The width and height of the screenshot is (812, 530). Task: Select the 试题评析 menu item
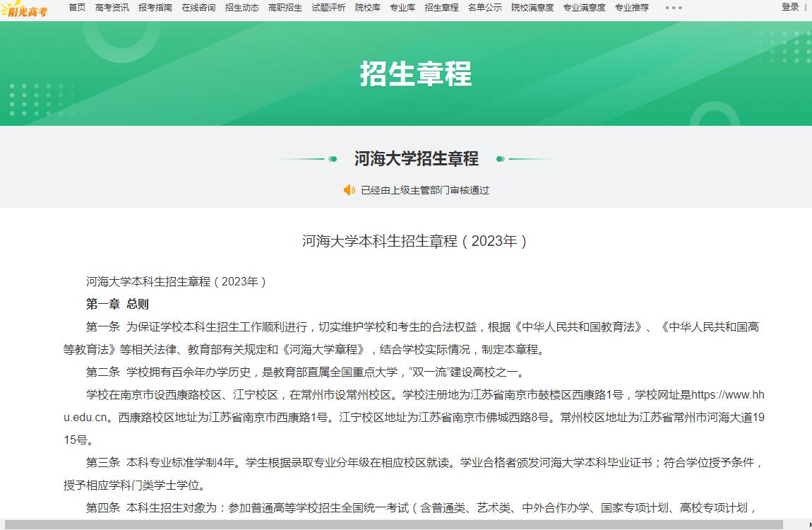click(x=328, y=7)
